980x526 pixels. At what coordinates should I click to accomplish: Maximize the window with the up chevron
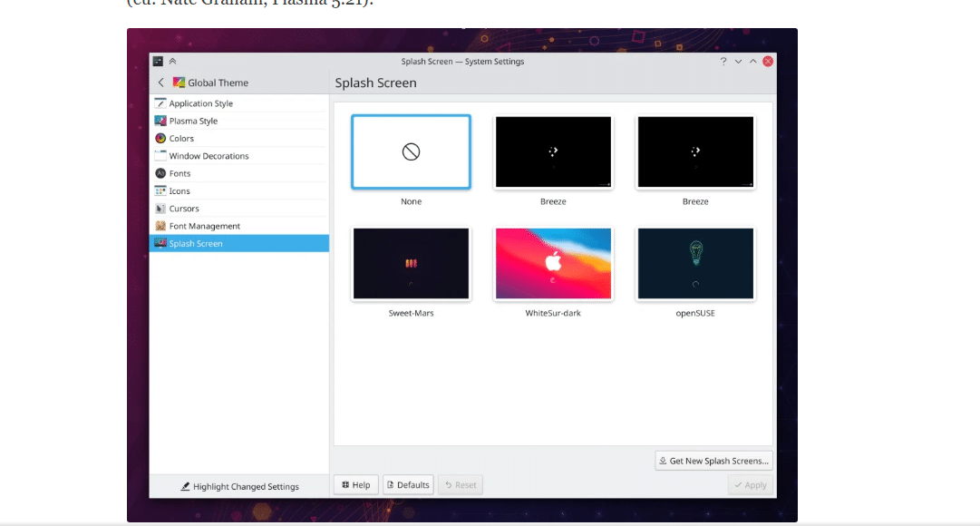(x=753, y=62)
